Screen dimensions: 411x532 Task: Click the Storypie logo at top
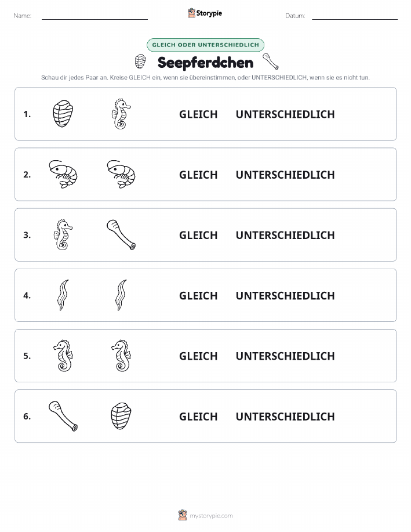click(205, 13)
